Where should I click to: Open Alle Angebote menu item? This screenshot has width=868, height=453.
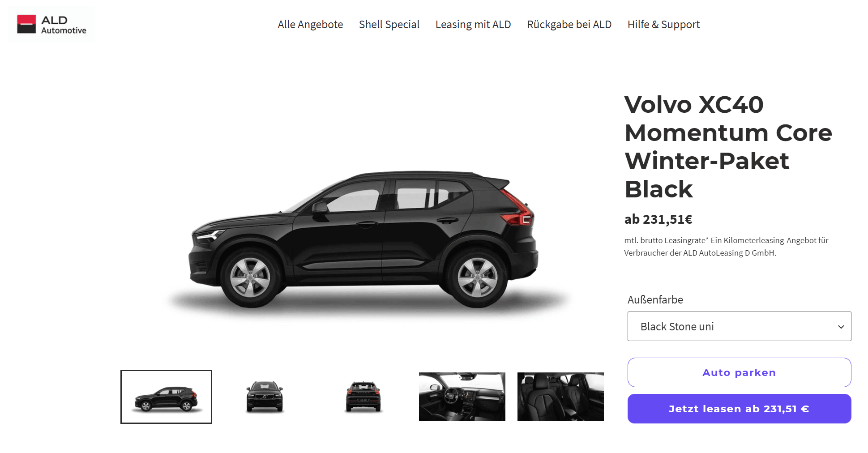click(x=310, y=25)
